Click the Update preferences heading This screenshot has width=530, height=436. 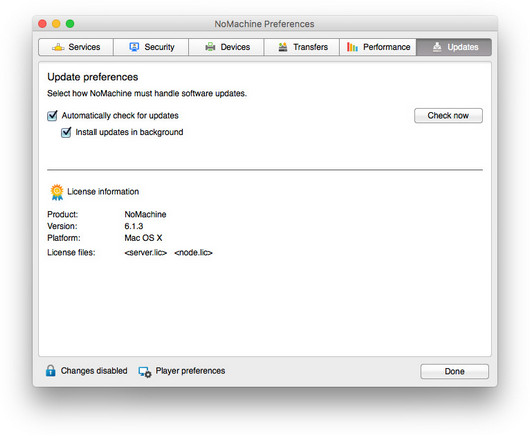pos(93,77)
